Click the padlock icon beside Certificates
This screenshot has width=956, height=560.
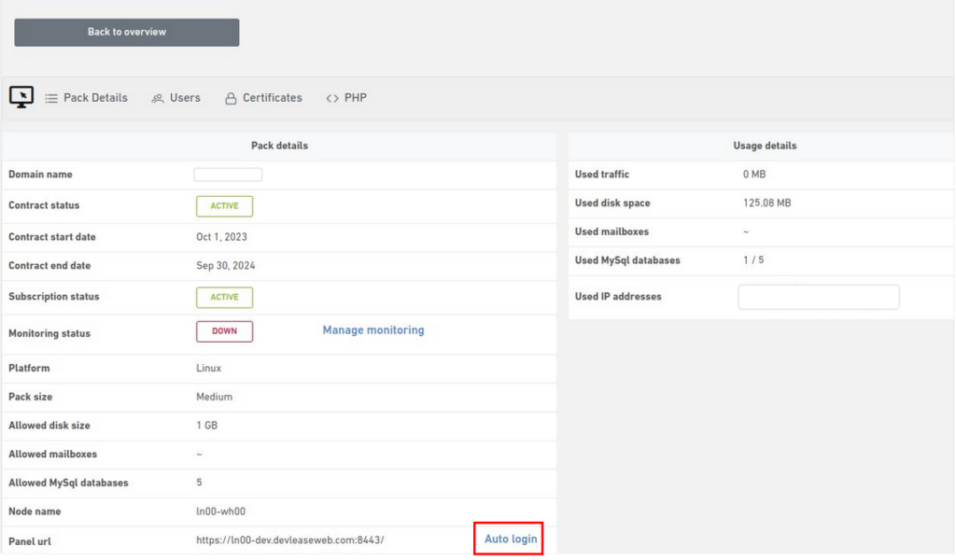231,98
